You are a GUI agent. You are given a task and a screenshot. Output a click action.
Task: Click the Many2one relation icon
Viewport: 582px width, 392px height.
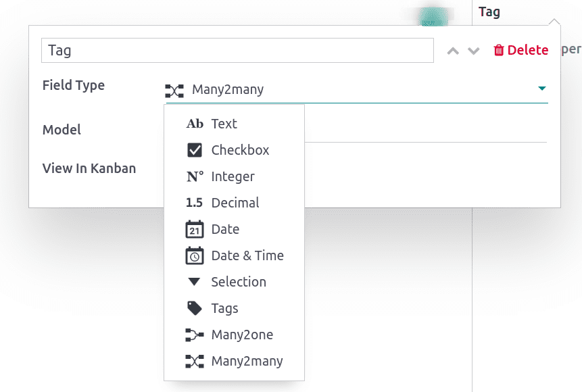pyautogui.click(x=195, y=335)
